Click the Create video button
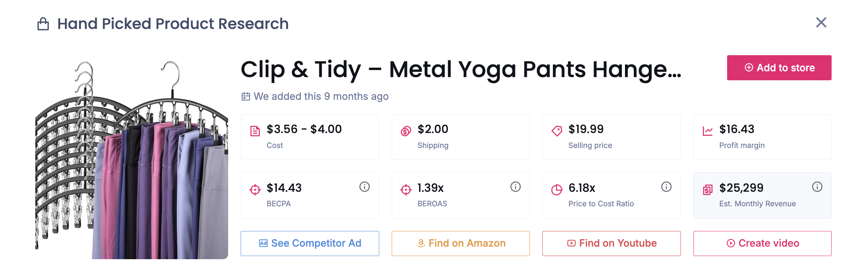The image size is (868, 267). 762,244
